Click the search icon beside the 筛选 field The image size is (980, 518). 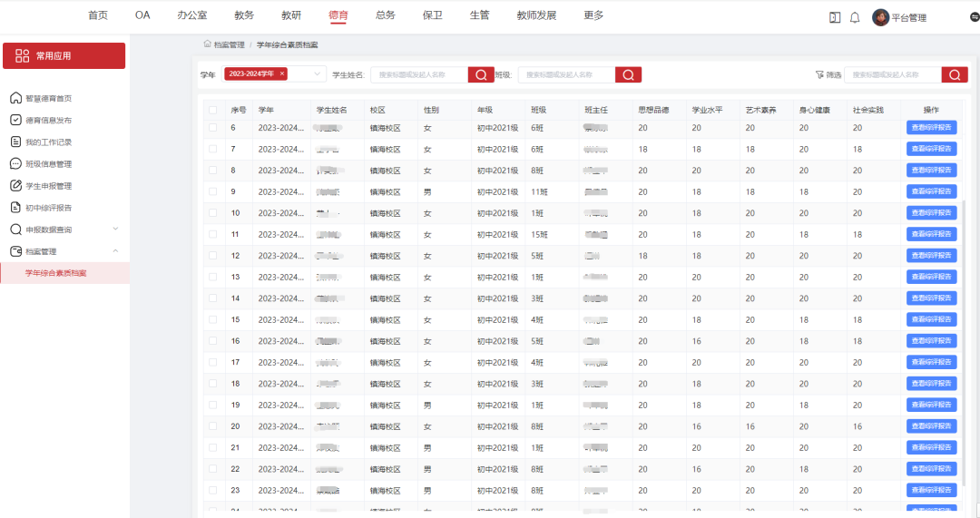(955, 74)
